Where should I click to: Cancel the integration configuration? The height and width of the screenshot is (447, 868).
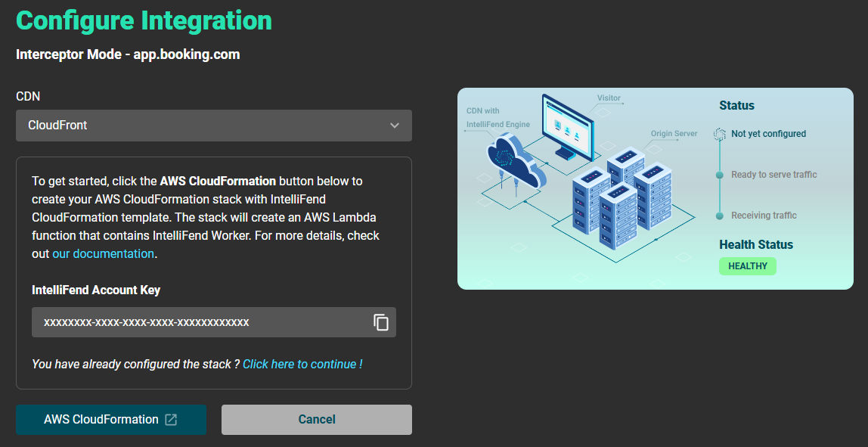click(316, 420)
